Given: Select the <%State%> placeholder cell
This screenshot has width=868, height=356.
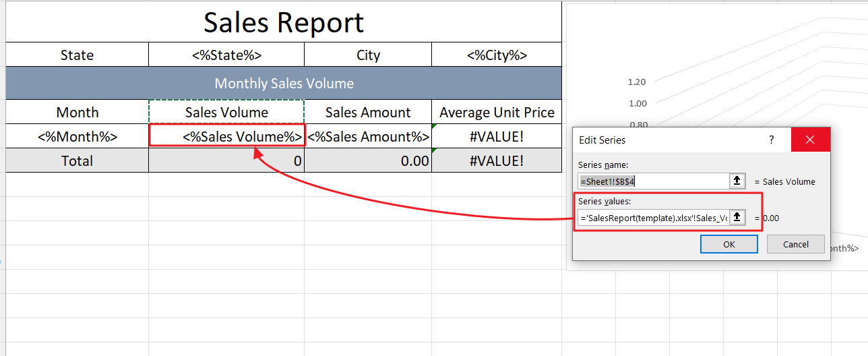Looking at the screenshot, I should (226, 55).
